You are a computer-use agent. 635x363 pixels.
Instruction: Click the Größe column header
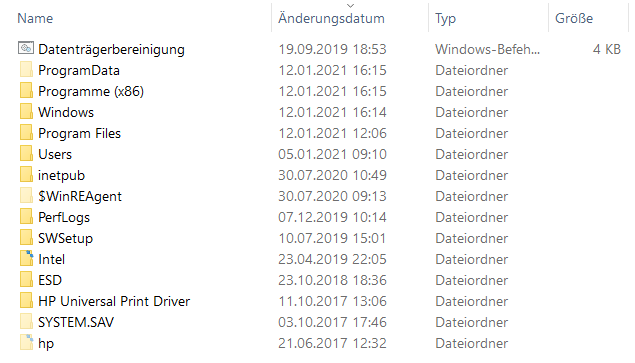click(x=574, y=18)
